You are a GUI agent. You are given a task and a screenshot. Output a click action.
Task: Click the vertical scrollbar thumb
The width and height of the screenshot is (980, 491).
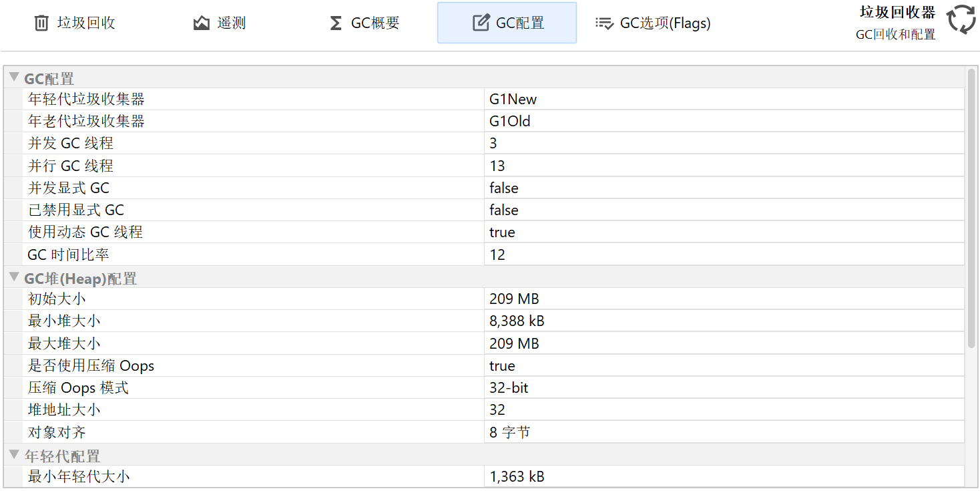(971, 207)
